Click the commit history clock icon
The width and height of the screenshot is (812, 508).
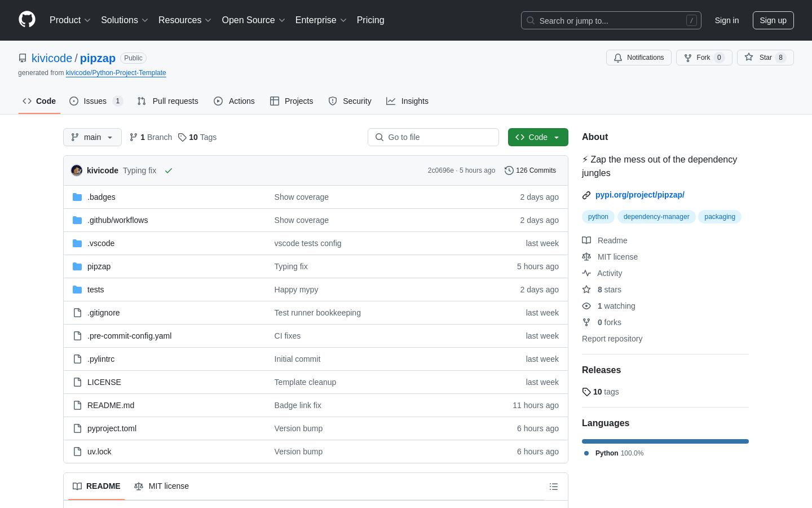509,170
